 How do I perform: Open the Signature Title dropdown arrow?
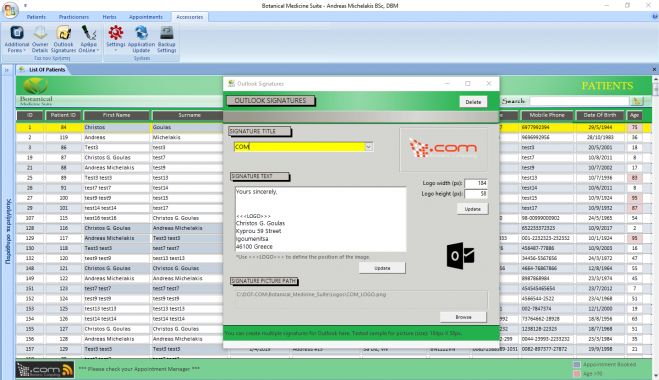(369, 147)
